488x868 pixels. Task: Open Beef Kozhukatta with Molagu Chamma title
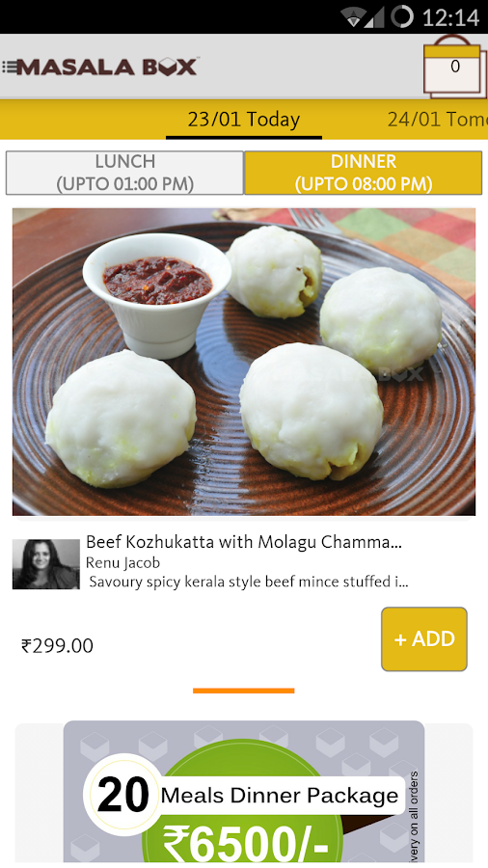pyautogui.click(x=244, y=542)
